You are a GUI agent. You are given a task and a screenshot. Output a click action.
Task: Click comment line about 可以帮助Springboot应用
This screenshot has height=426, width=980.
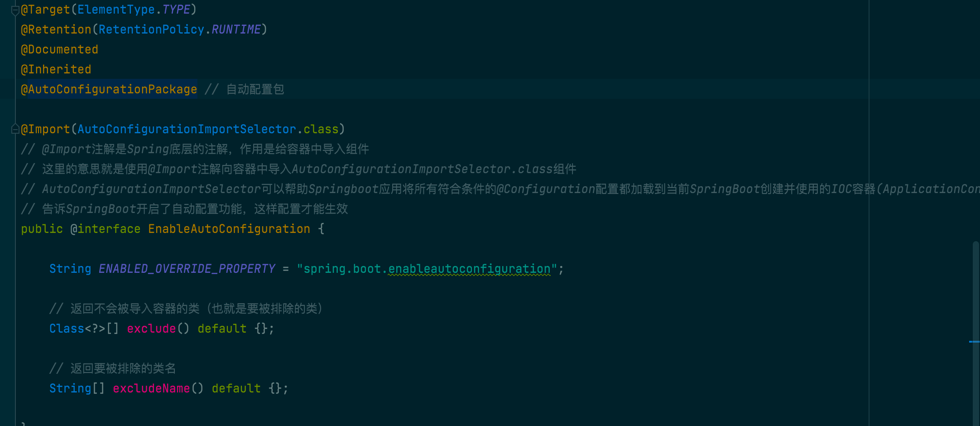click(x=500, y=189)
